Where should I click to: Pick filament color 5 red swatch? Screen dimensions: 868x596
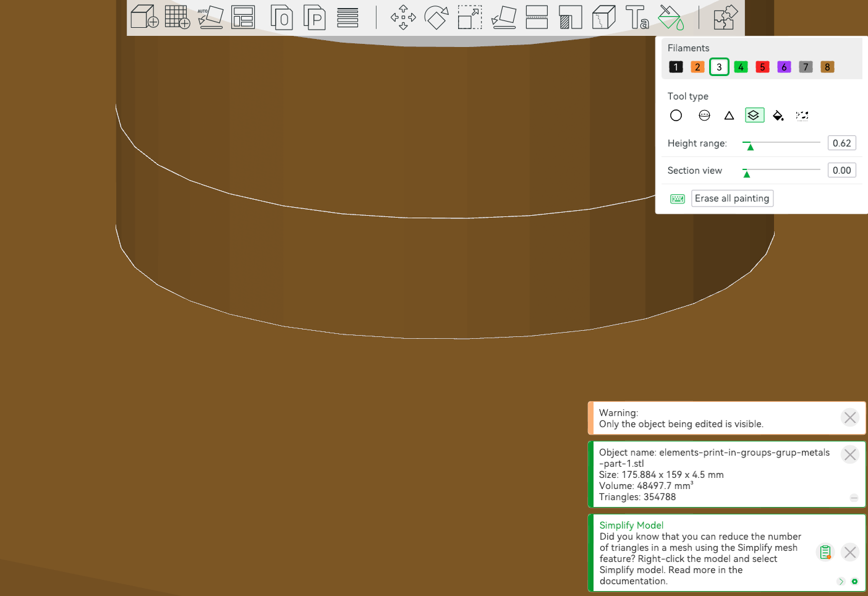(762, 67)
